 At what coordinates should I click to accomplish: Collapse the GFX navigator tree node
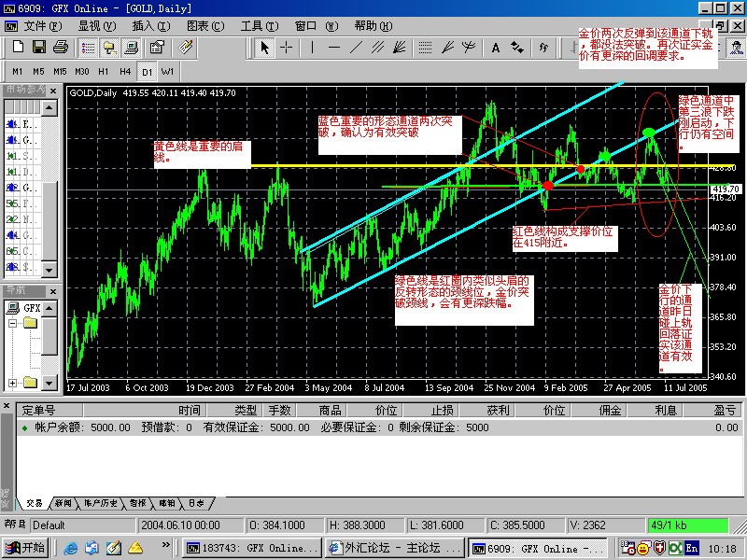tap(13, 323)
